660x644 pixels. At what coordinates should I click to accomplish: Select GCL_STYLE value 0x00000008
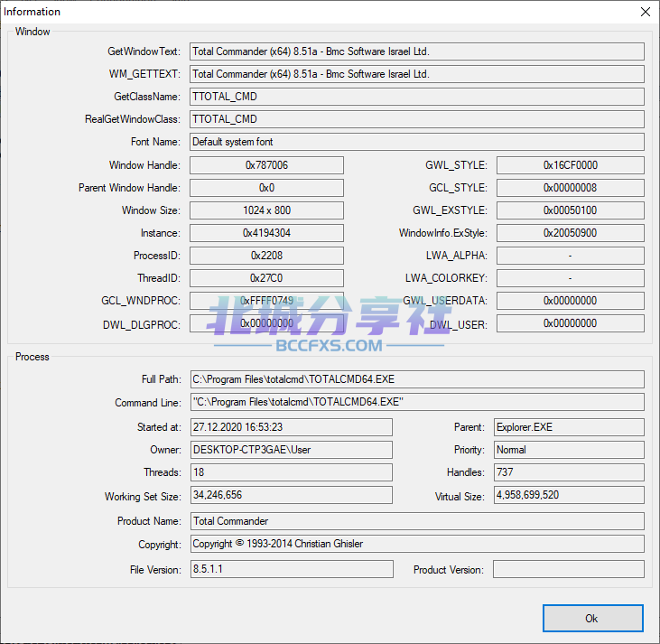[x=571, y=188]
